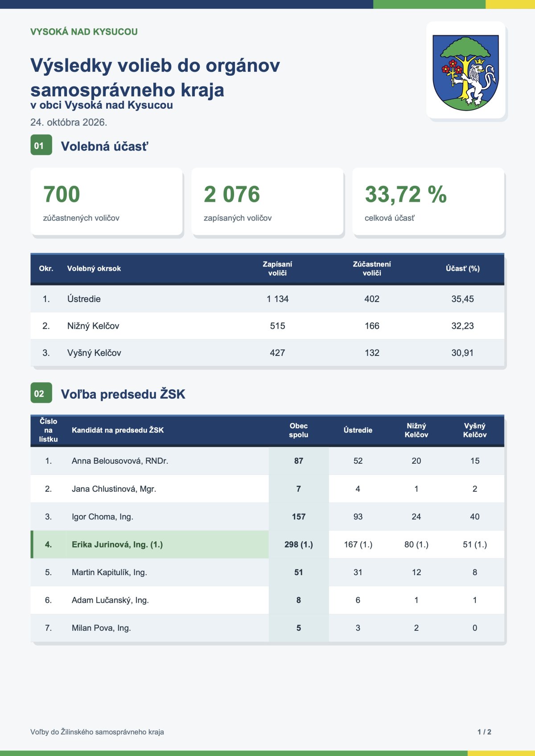Click the "Zúčastnení voliči" column header
Screen dimensions: 535x756
click(x=372, y=269)
